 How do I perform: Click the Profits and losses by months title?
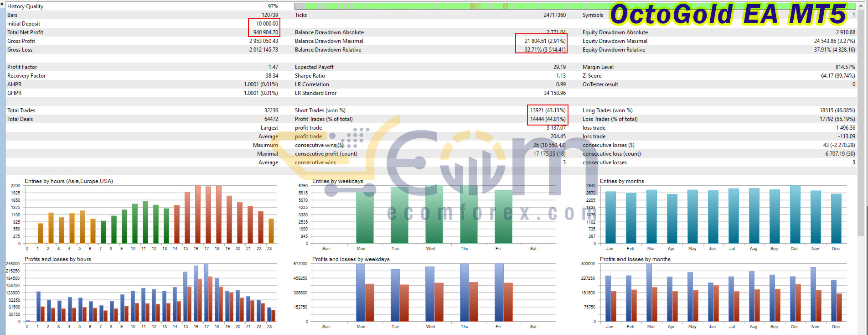point(635,259)
